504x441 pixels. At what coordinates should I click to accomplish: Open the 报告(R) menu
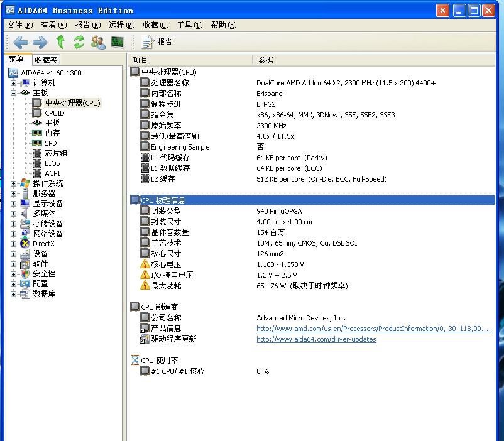click(x=88, y=25)
